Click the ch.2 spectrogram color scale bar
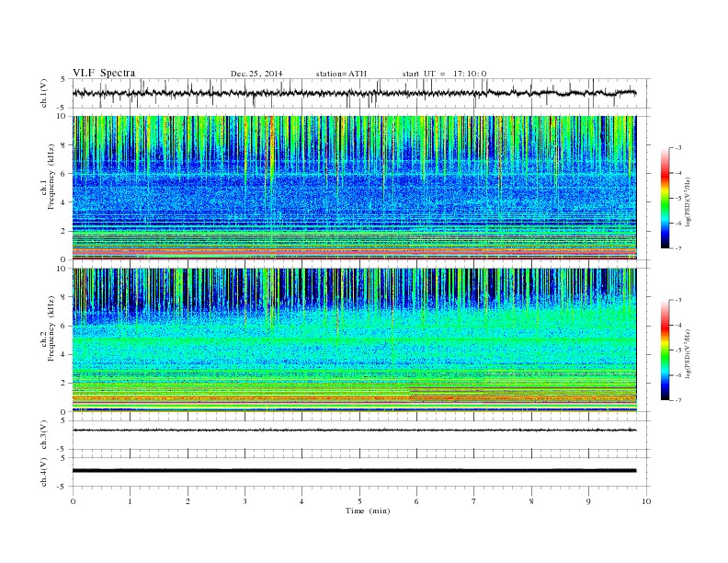This screenshot has width=728, height=563. (x=665, y=350)
